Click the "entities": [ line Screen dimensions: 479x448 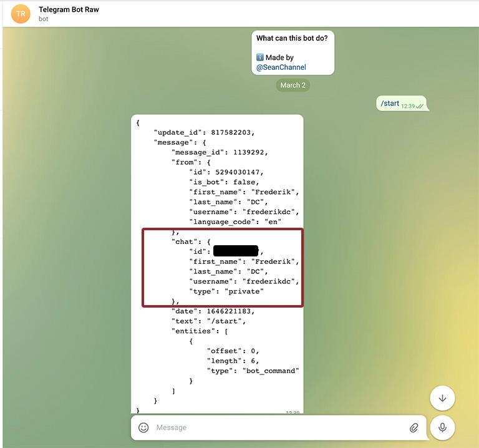pos(200,331)
